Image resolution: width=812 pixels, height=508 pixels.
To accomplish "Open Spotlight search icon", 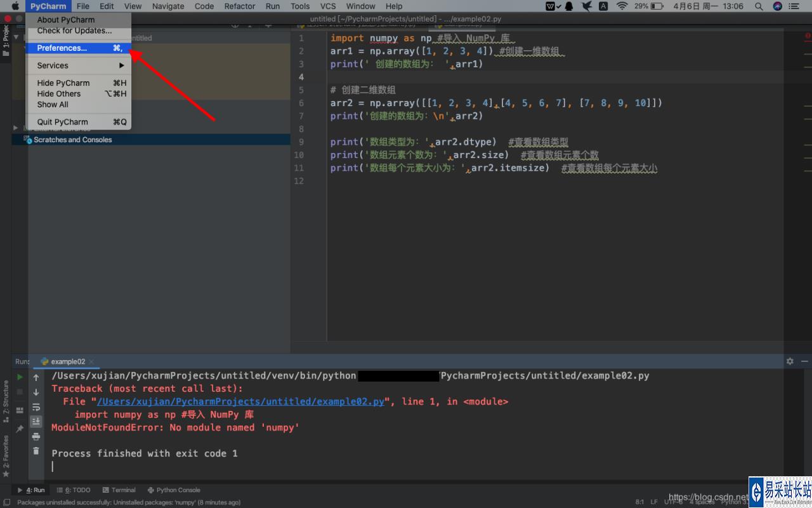I will (x=759, y=6).
